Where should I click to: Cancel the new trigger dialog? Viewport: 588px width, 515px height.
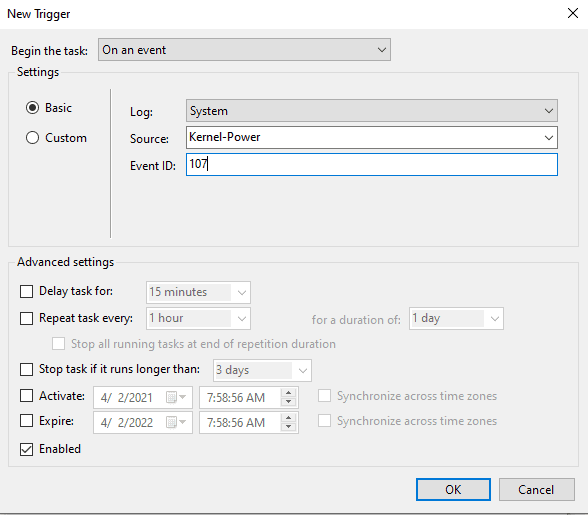tap(536, 489)
